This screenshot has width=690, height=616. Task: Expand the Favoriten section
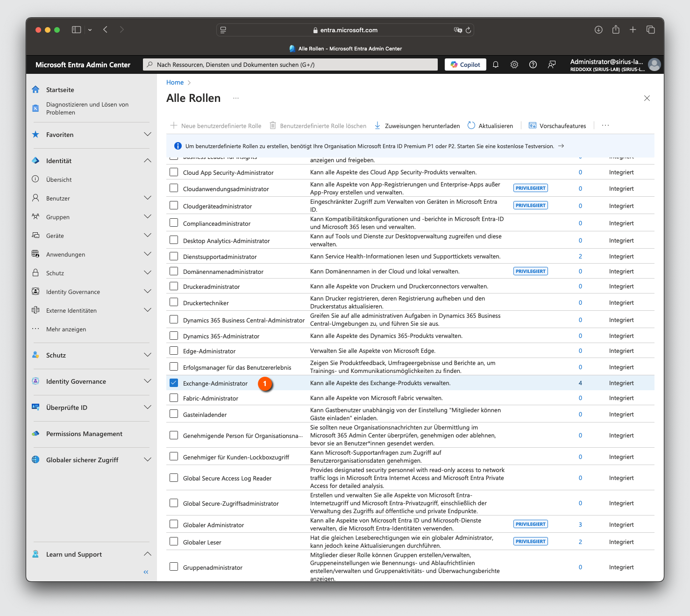(148, 135)
